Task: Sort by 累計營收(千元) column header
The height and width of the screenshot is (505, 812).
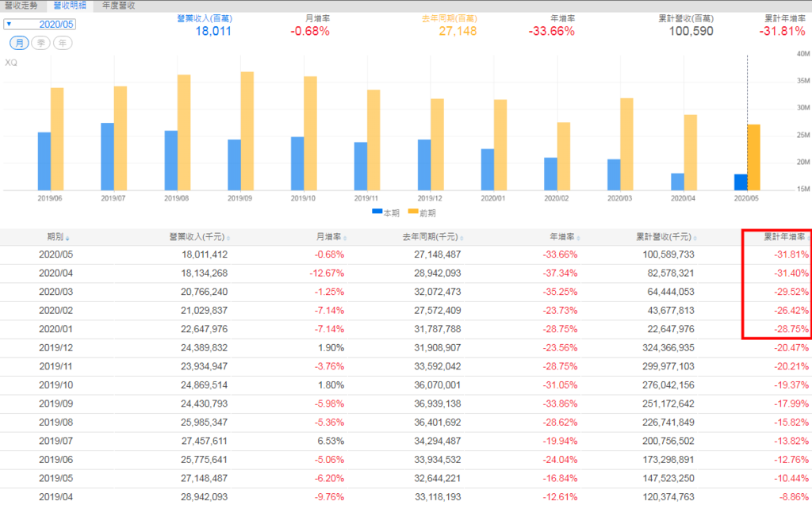Action: coord(666,237)
